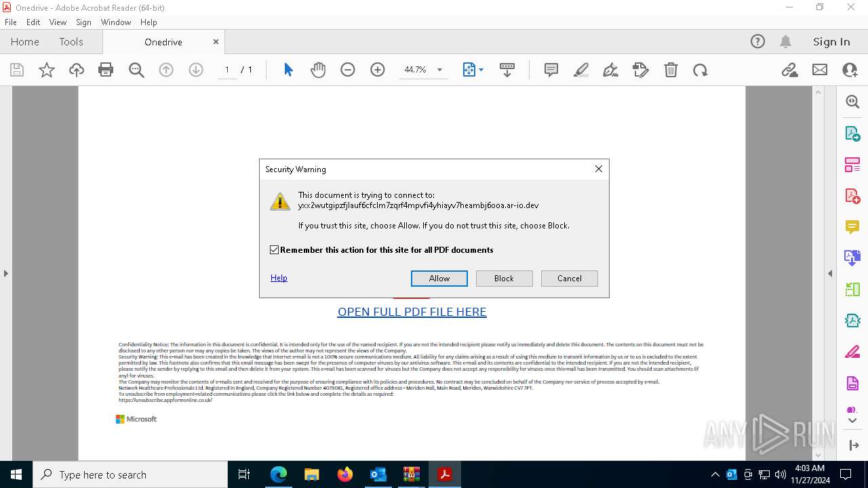Send file by email envelope icon
The image size is (868, 488).
click(820, 70)
